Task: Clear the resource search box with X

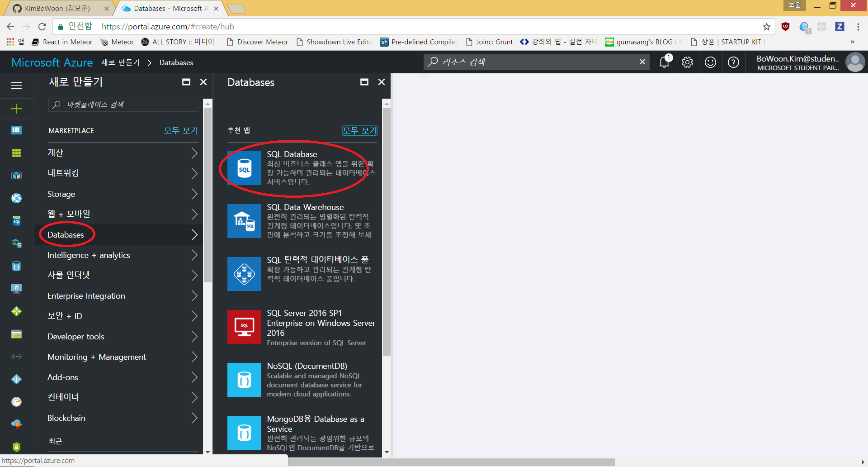Action: click(x=642, y=62)
